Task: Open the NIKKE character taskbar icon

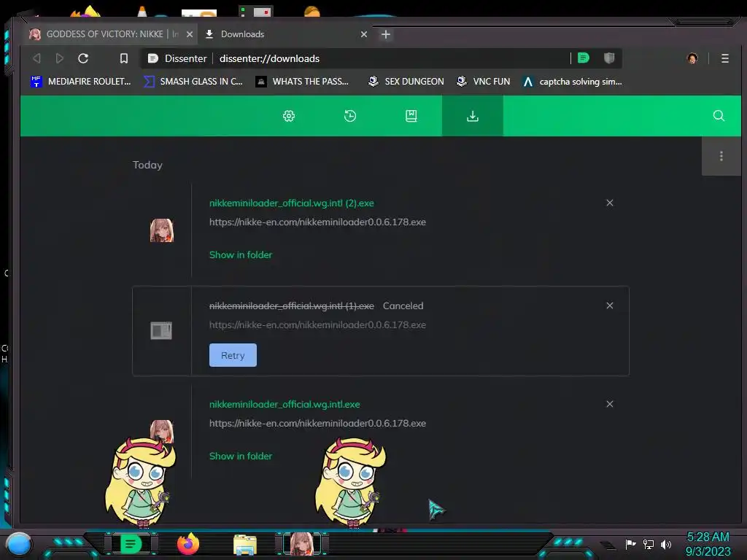Action: click(302, 544)
